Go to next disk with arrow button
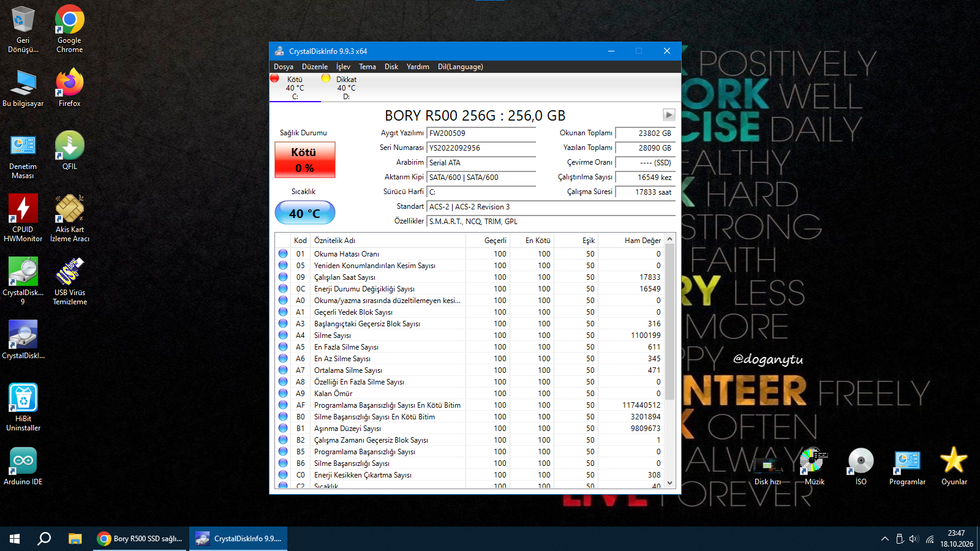This screenshot has height=551, width=980. [669, 115]
